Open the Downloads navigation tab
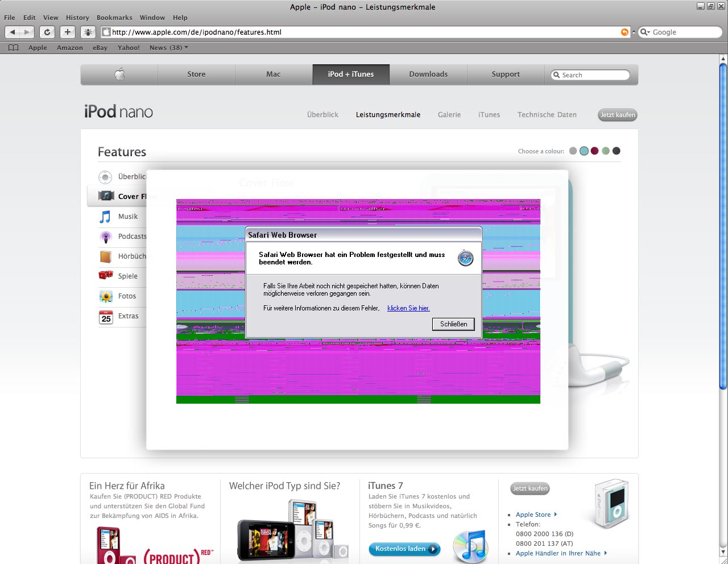The height and width of the screenshot is (564, 728). 428,74
